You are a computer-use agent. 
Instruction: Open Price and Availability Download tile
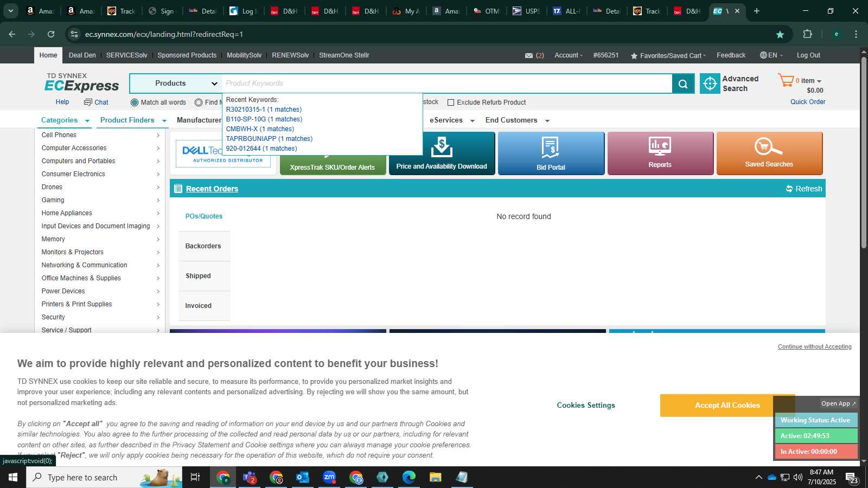pos(442,153)
